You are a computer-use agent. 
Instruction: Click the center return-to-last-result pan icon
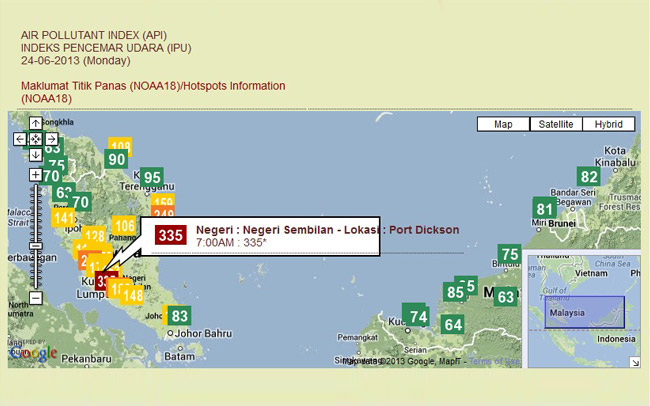(35, 139)
